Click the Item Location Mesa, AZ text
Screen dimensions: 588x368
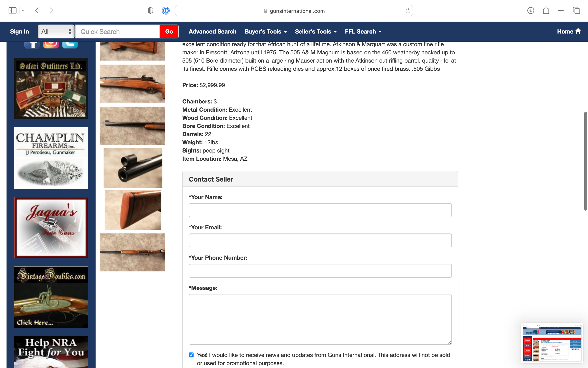point(215,159)
